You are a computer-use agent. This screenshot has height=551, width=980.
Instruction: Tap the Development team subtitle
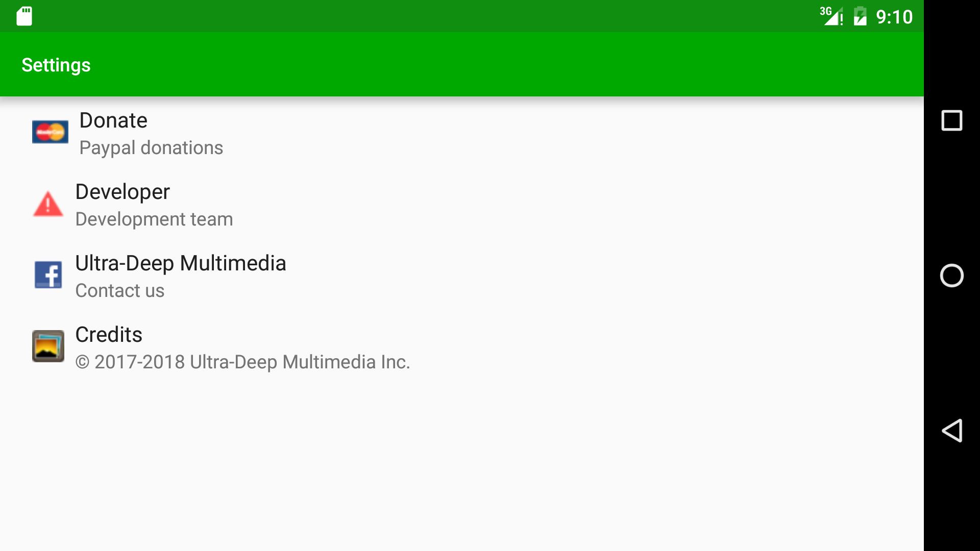point(154,219)
